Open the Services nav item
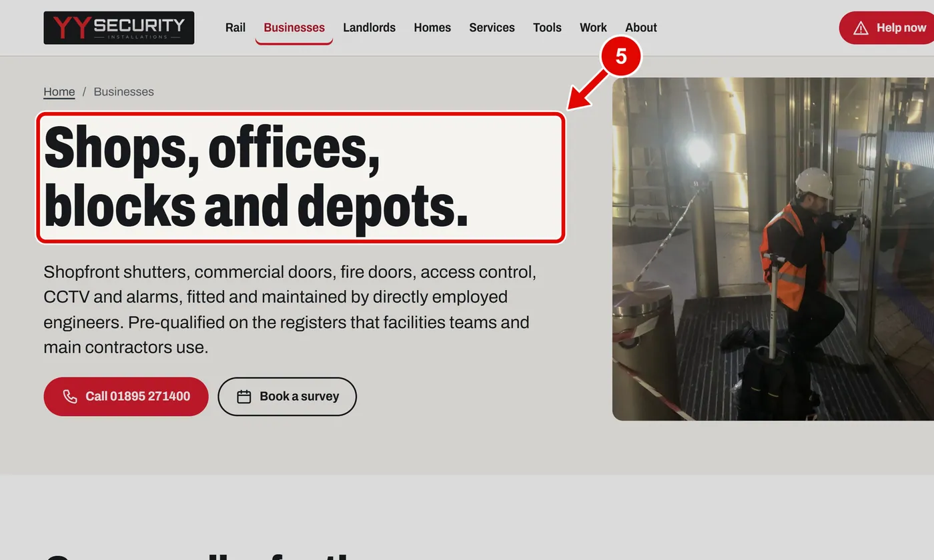Image resolution: width=934 pixels, height=560 pixels. click(492, 27)
